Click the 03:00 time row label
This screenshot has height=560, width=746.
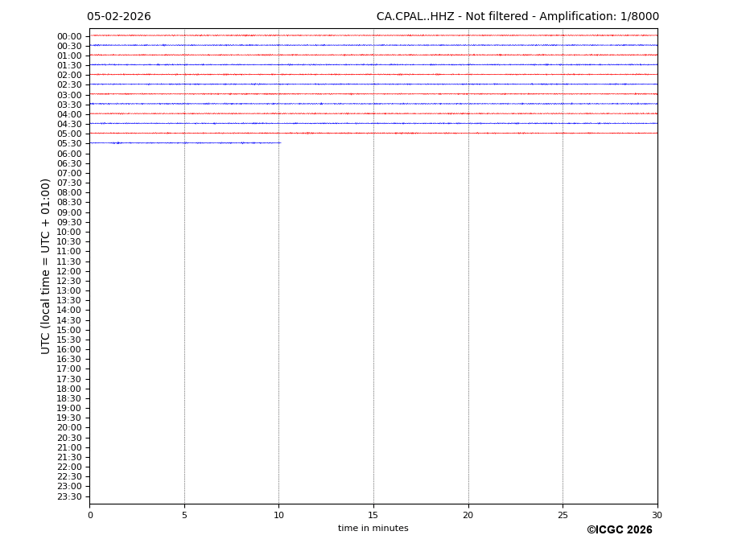coord(69,95)
